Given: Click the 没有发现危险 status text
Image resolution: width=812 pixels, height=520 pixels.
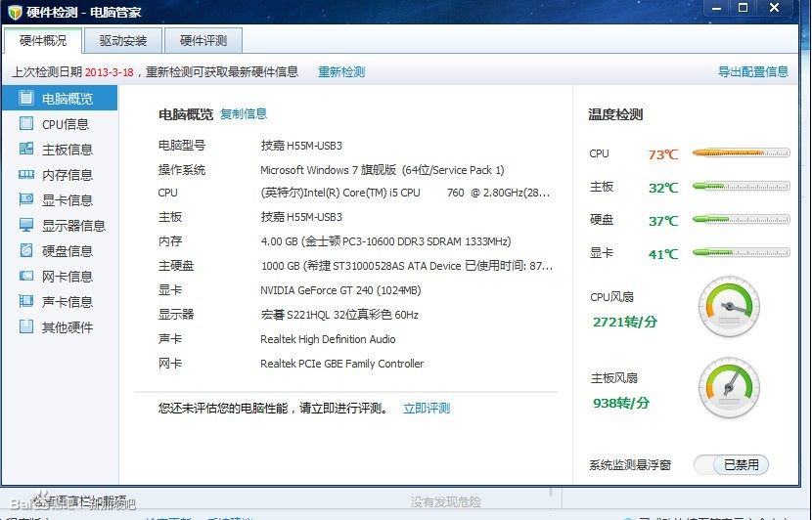Looking at the screenshot, I should click(445, 501).
